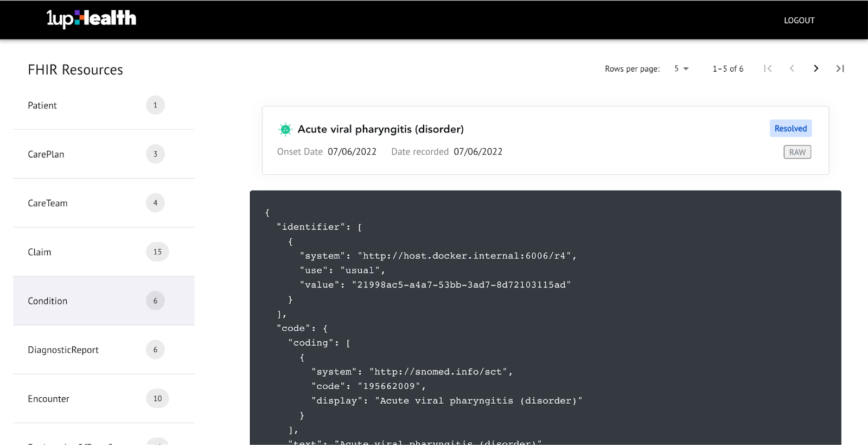Click the 1upHealth logo
Viewport: 868px width, 445px height.
91,18
